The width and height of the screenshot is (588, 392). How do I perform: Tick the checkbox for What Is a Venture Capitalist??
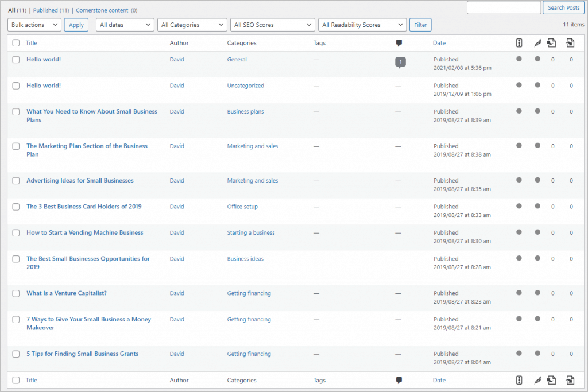(16, 293)
